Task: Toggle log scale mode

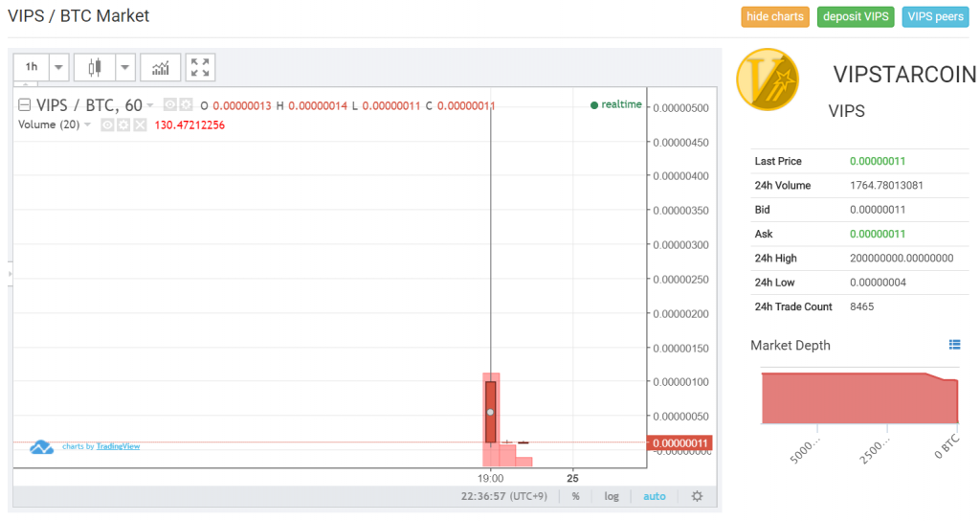Action: (612, 496)
